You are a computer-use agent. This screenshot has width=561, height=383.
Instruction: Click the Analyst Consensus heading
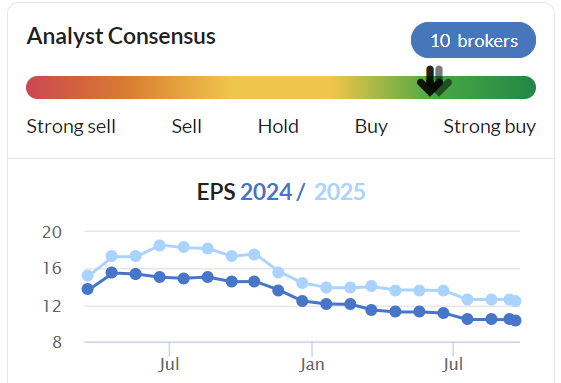[x=121, y=36]
